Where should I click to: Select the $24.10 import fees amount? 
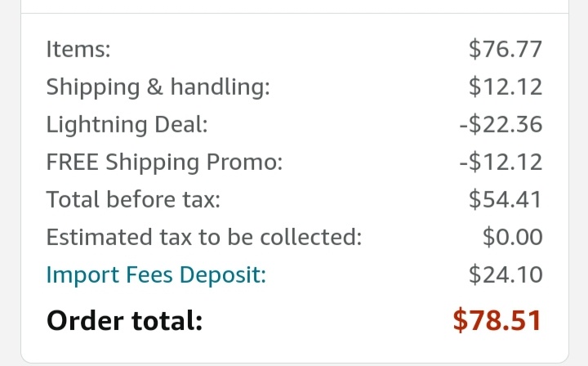[506, 275]
